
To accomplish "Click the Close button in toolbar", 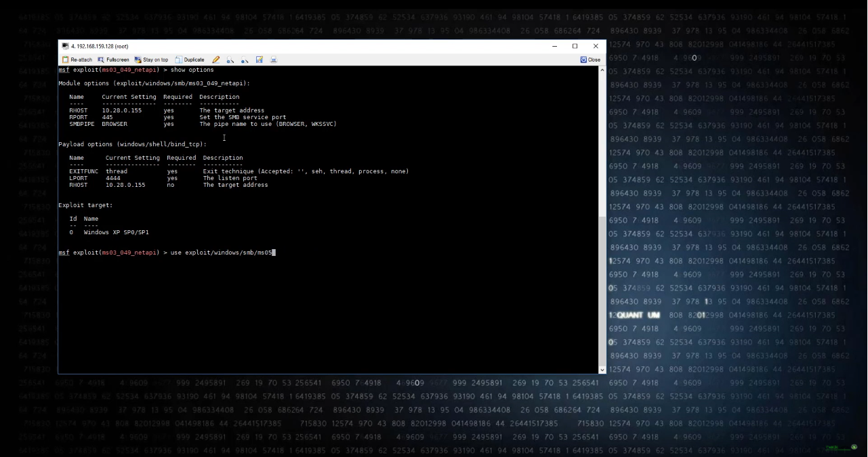I will coord(590,60).
